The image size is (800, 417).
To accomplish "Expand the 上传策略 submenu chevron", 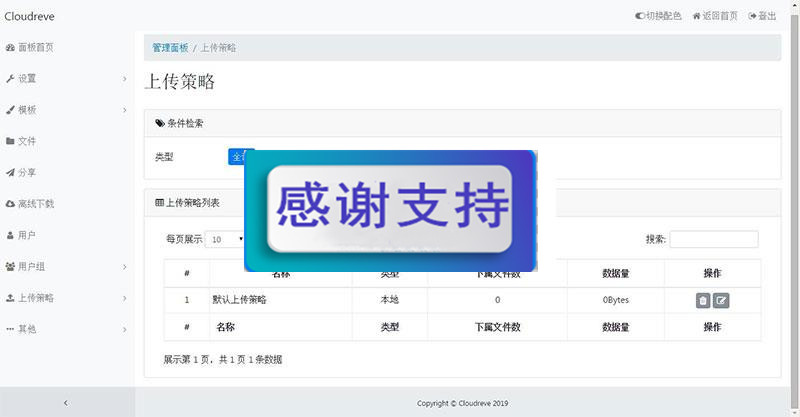I will click(x=124, y=298).
